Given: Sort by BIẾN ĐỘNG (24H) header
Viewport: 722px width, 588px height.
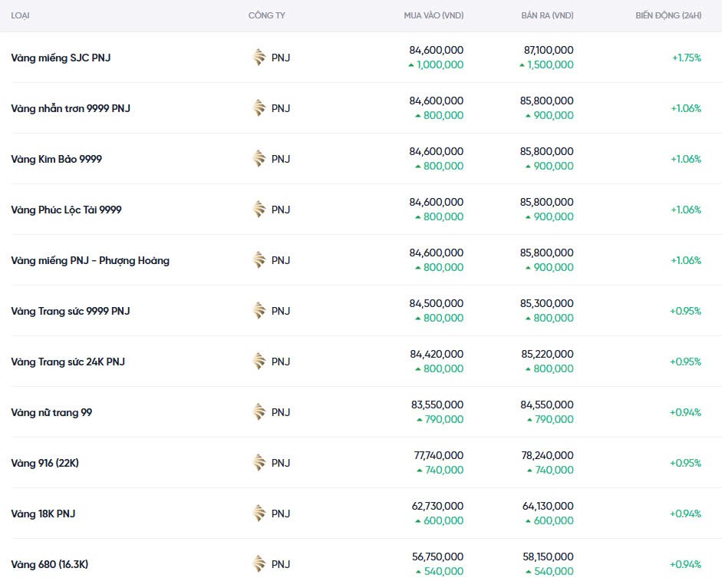Looking at the screenshot, I should pos(668,16).
